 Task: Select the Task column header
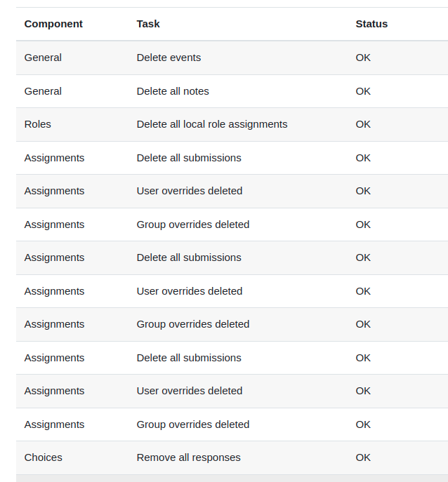click(148, 24)
